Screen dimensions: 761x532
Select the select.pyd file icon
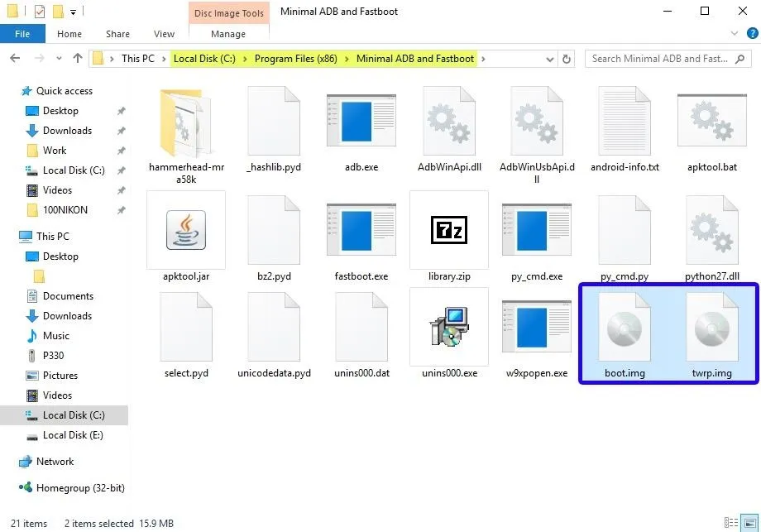point(186,327)
